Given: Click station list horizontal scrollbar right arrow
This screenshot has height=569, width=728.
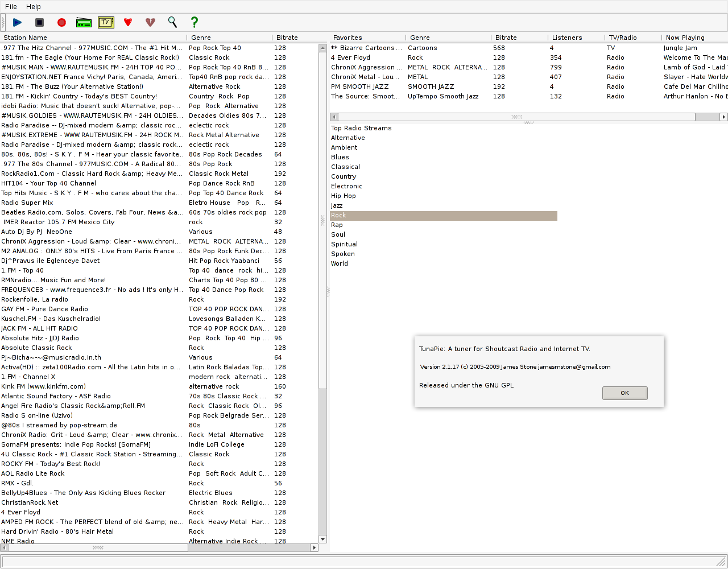Looking at the screenshot, I should click(x=314, y=547).
